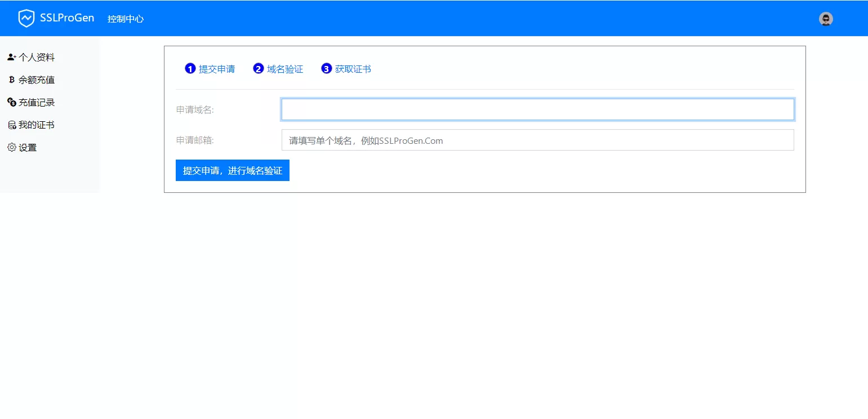868x419 pixels.
Task: Go to the 个人资料 sidebar item
Action: (37, 58)
